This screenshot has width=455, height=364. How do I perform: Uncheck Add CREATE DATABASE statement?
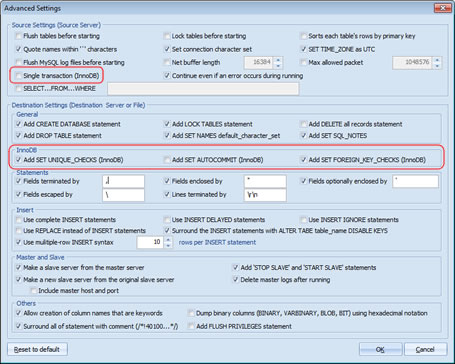click(18, 124)
